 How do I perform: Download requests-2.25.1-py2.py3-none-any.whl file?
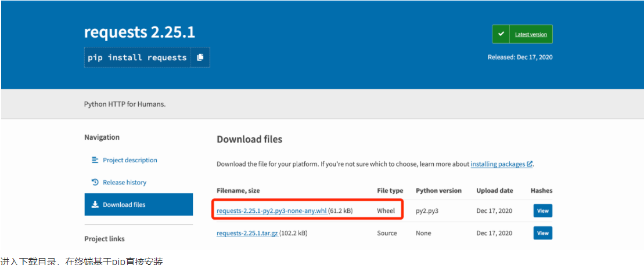pyautogui.click(x=272, y=211)
